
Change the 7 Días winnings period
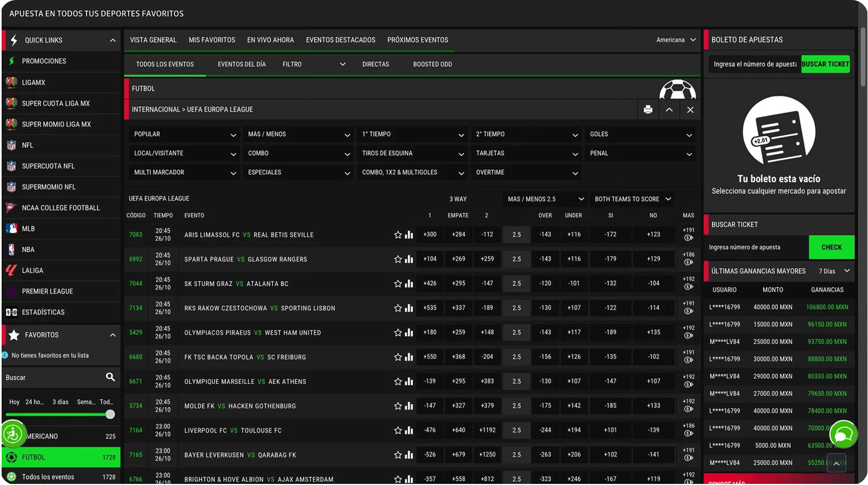pyautogui.click(x=834, y=271)
